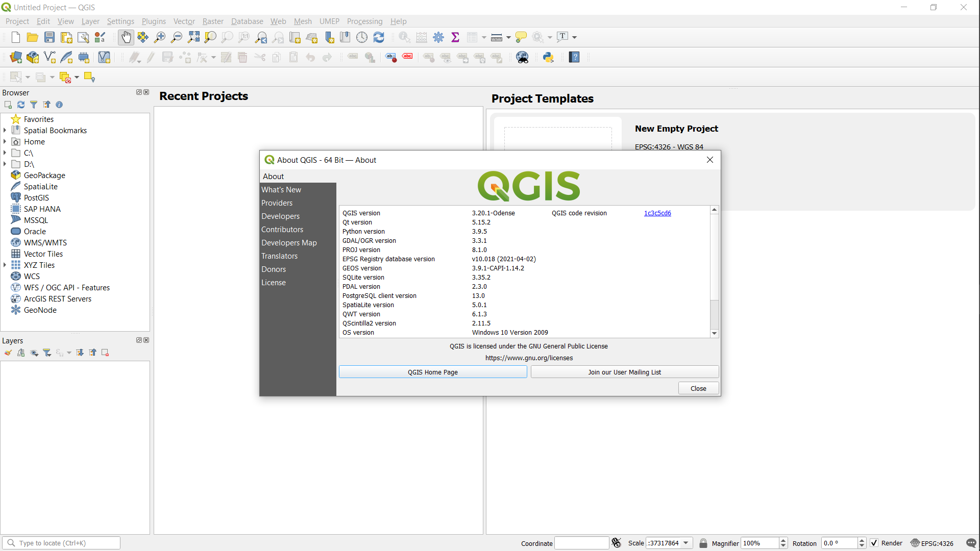Viewport: 980px width, 551px height.
Task: Open the Processing Toolbox gear icon
Action: [438, 37]
